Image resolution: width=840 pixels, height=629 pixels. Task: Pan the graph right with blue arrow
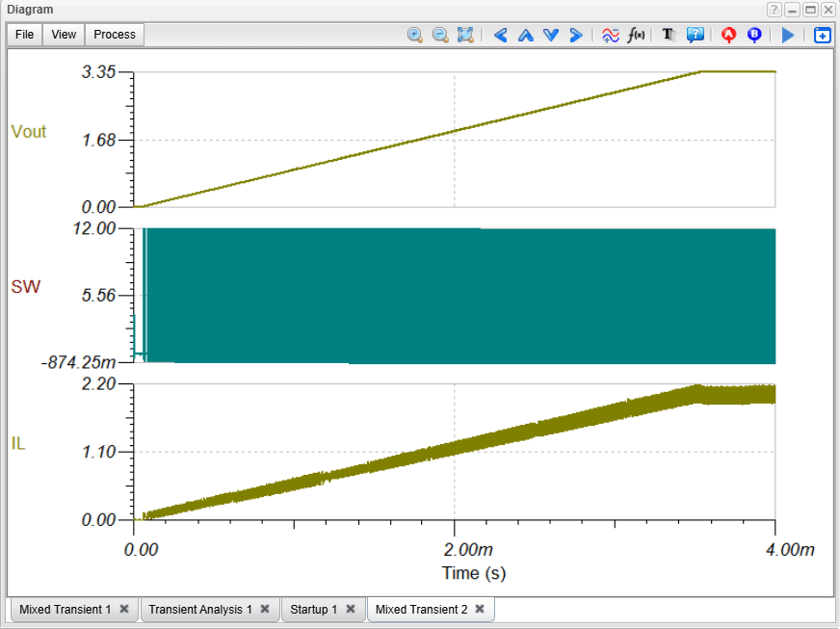pos(576,35)
